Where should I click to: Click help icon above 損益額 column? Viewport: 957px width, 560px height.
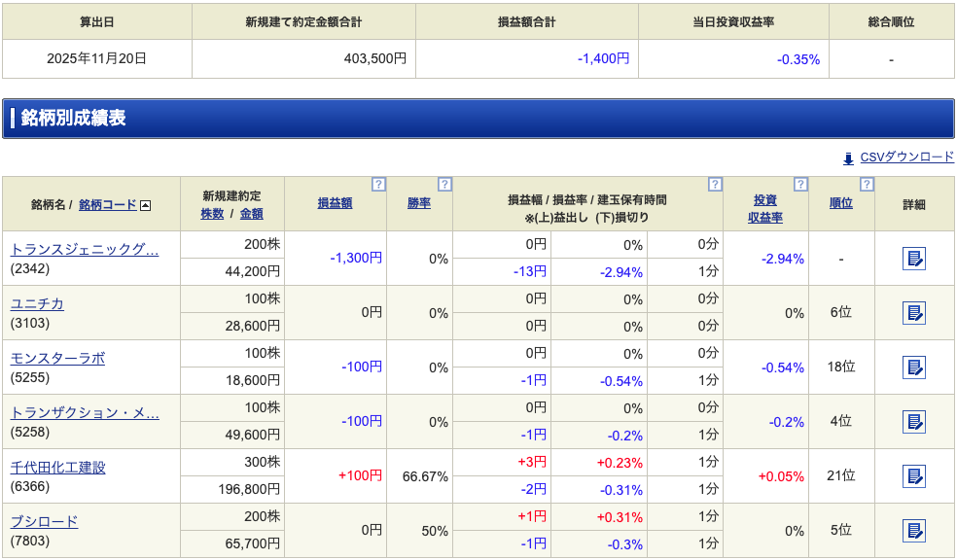pos(378,184)
